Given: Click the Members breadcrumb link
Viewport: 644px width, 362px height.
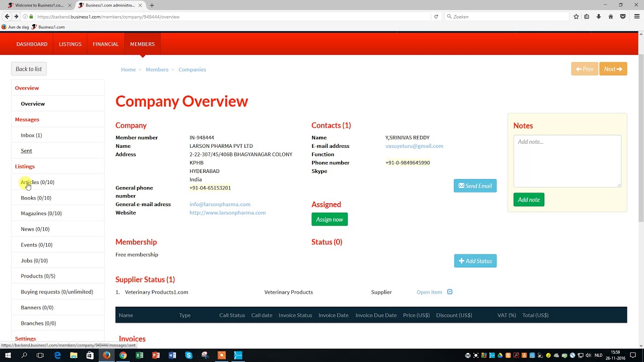Looking at the screenshot, I should tap(157, 69).
